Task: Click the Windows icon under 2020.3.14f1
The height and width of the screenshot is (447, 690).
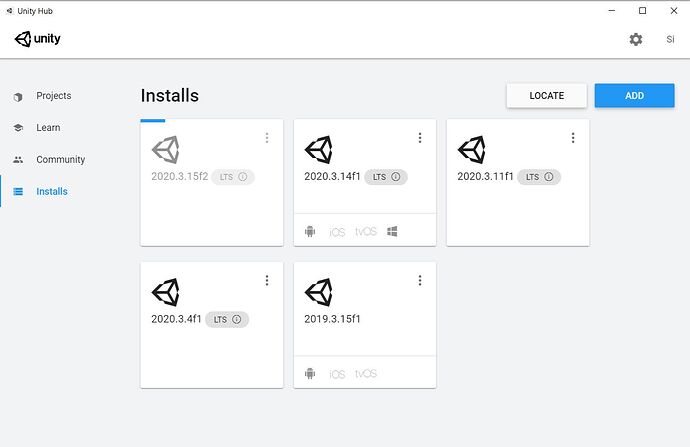Action: 393,231
